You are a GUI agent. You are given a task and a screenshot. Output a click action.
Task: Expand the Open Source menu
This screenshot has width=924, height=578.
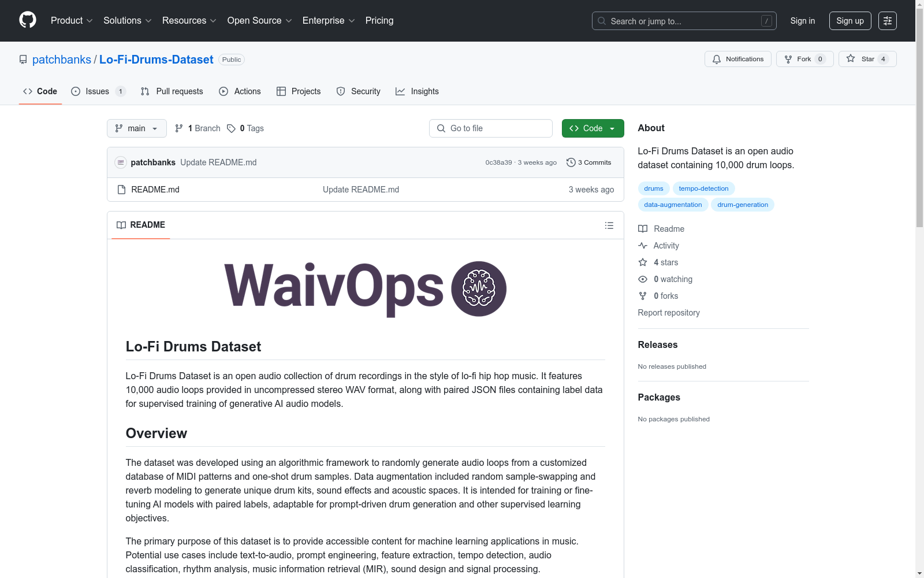click(260, 20)
